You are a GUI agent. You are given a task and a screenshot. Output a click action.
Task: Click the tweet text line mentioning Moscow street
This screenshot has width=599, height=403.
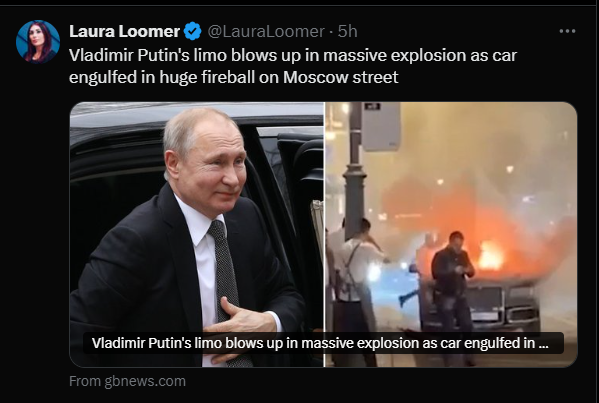coord(234,77)
